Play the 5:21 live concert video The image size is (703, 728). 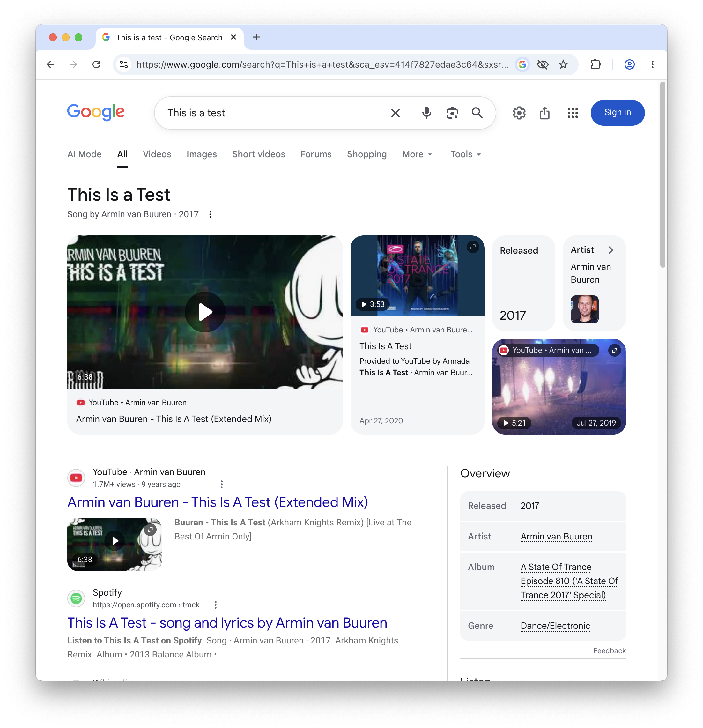tap(515, 423)
